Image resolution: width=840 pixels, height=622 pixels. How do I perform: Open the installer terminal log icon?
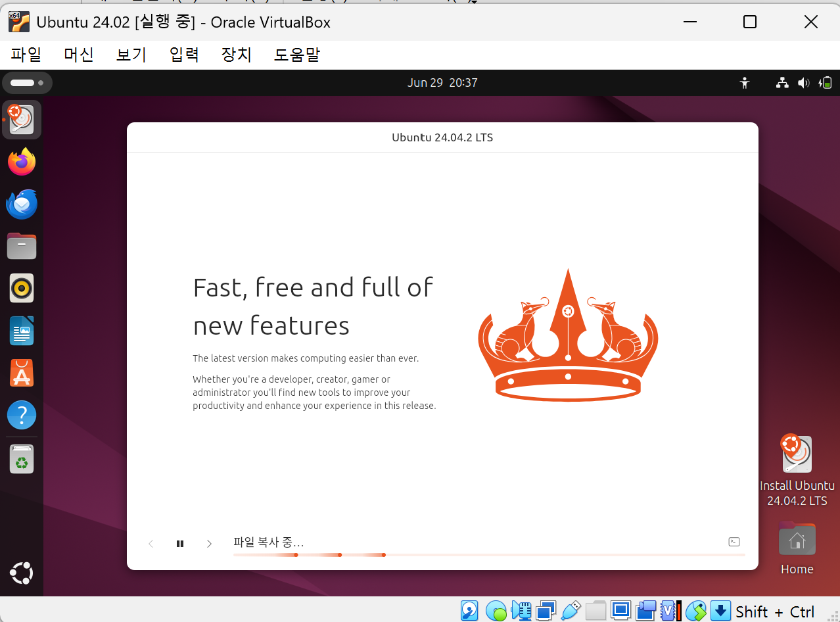(x=734, y=542)
